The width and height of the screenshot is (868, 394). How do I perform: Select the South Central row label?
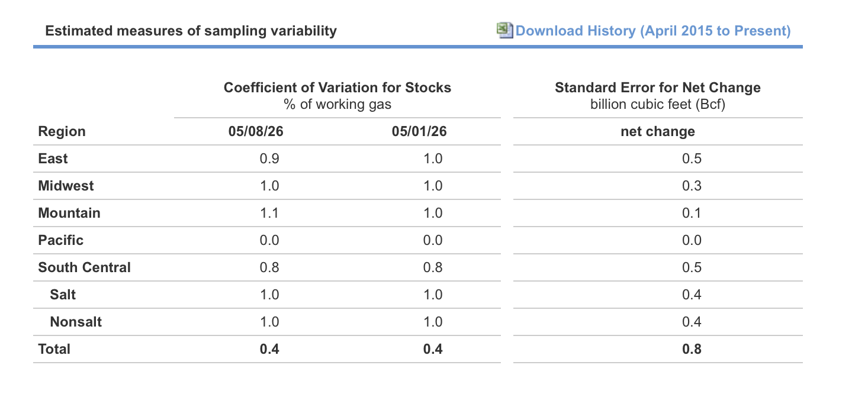(x=84, y=267)
